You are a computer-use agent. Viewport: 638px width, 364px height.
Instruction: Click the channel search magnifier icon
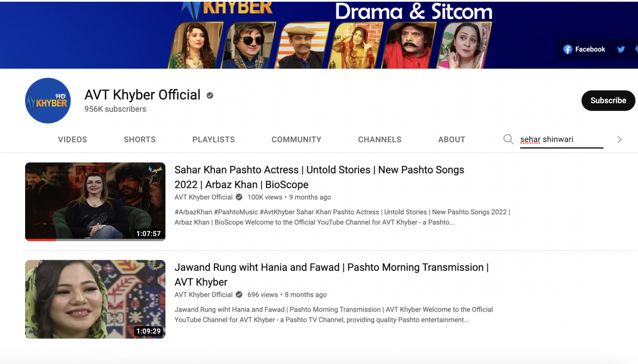tap(508, 139)
